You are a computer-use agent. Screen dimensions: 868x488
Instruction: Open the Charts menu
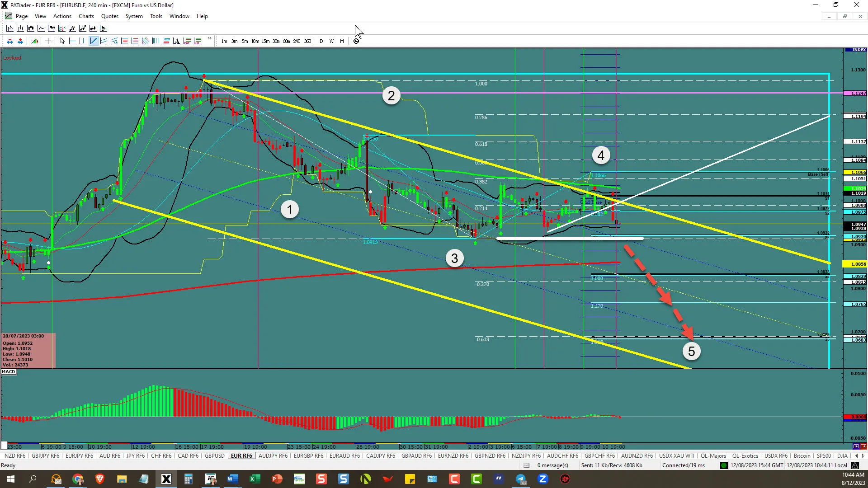[x=86, y=16]
